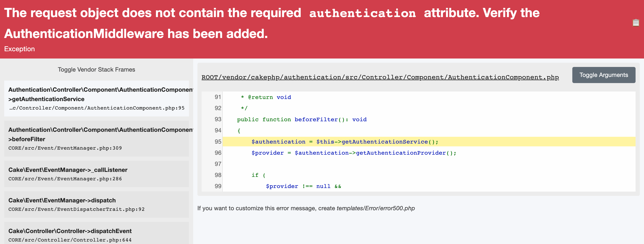Image resolution: width=644 pixels, height=244 pixels.
Task: Copy error message with the clipboard icon
Action: 636,23
